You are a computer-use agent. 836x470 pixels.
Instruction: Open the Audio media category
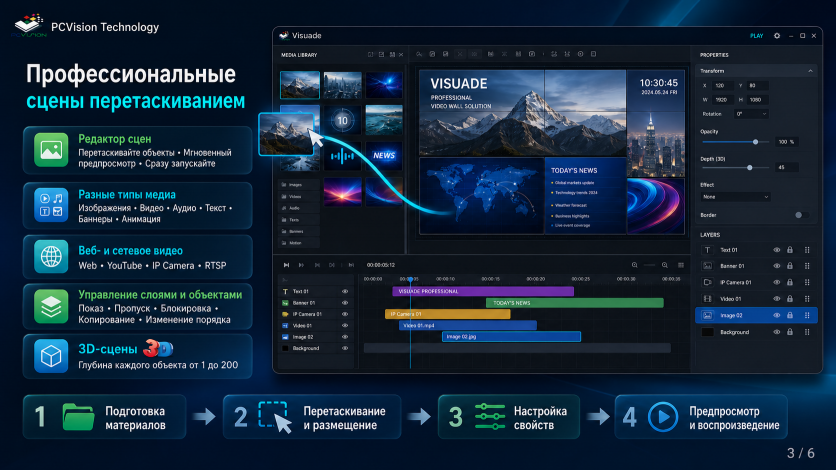click(x=299, y=208)
